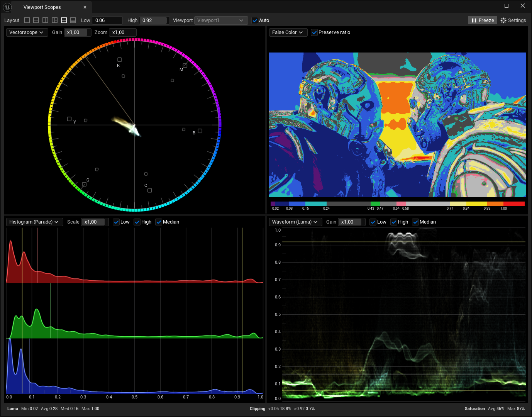The width and height of the screenshot is (532, 417).
Task: Click the R target box on vectorscope
Action: [x=120, y=59]
